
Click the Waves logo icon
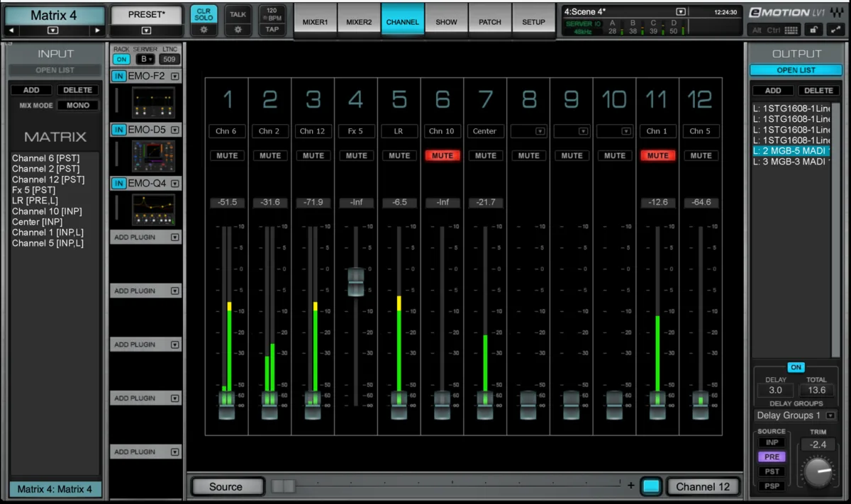(x=836, y=12)
